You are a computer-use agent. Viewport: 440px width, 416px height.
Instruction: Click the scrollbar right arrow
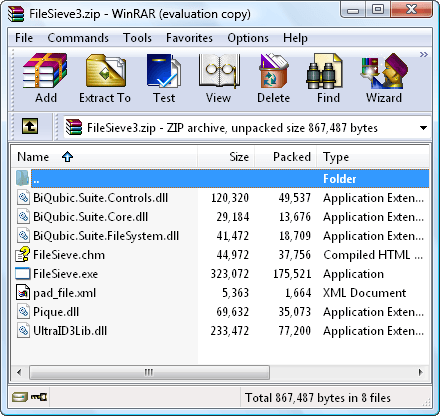(420, 372)
